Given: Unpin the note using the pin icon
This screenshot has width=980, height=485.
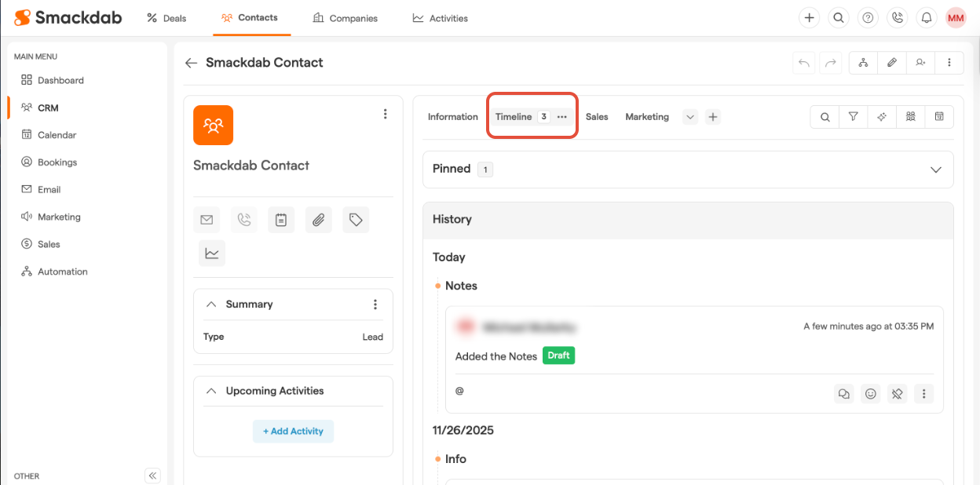Looking at the screenshot, I should pyautogui.click(x=897, y=394).
